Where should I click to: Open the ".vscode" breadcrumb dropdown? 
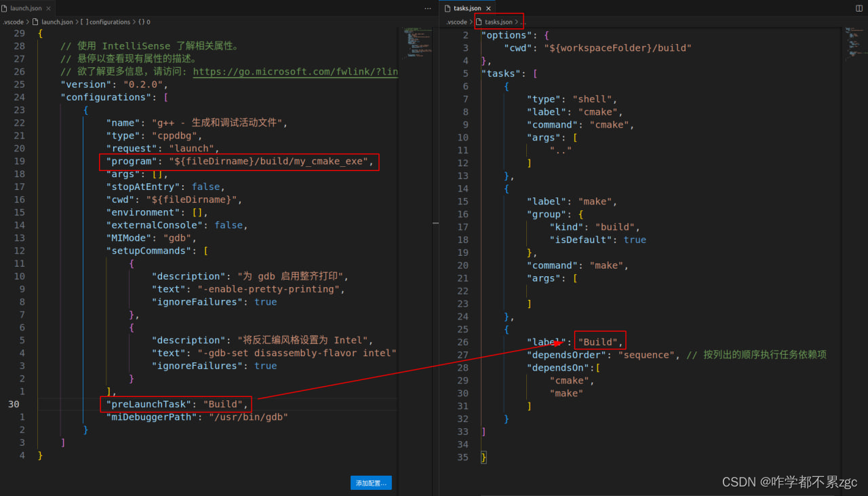click(x=13, y=22)
